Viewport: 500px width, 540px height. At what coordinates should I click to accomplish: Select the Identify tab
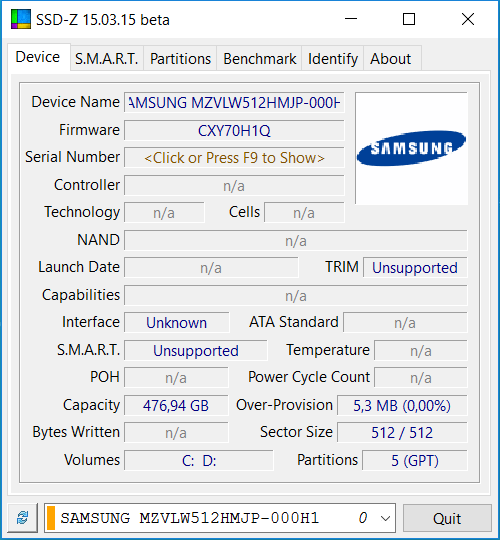coord(333,59)
